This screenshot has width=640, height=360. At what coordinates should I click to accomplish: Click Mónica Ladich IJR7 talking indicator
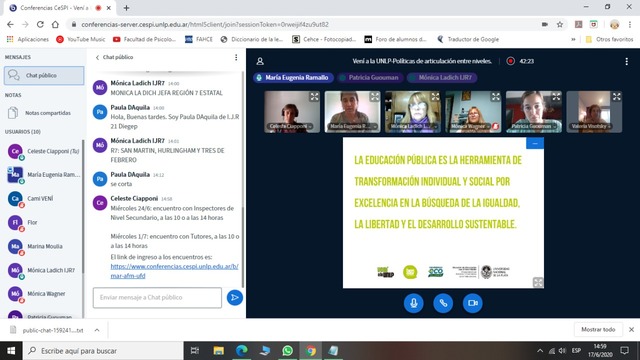coord(442,78)
